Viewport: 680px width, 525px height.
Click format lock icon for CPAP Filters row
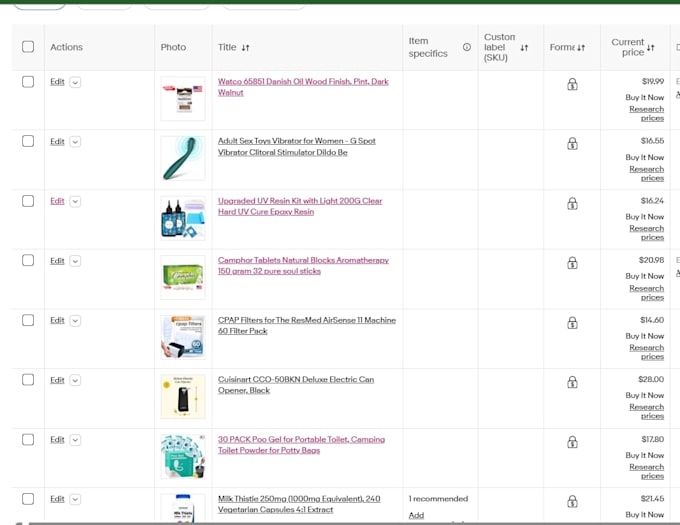572,323
